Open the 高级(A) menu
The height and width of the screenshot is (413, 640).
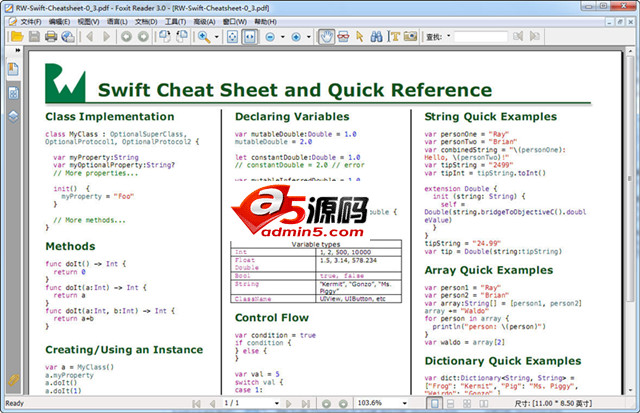tap(204, 22)
